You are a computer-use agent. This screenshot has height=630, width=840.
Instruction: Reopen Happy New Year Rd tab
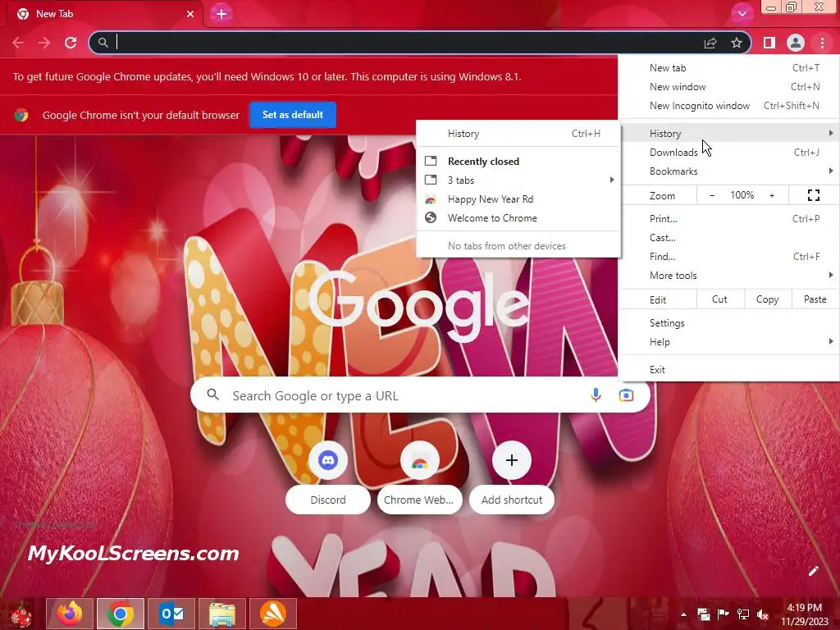coord(518,199)
